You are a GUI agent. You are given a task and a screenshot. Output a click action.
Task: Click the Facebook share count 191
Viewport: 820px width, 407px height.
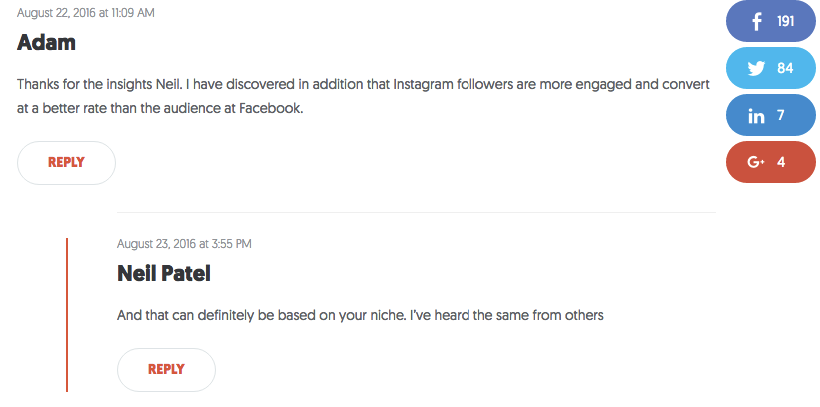coord(785,21)
